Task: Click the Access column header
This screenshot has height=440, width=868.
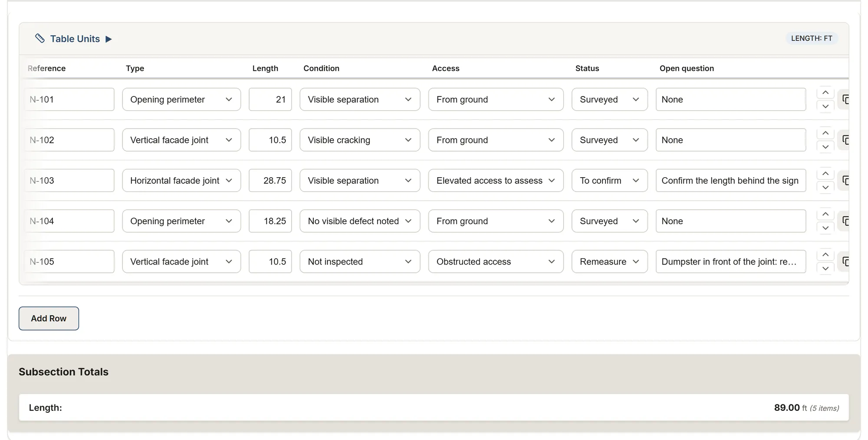Action: click(446, 68)
